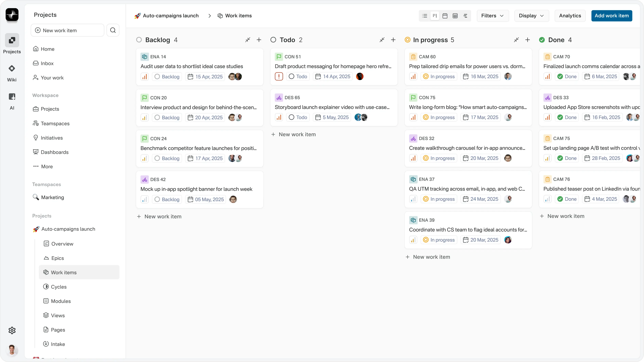Switch to Gantt timeline layout icon

click(x=465, y=16)
